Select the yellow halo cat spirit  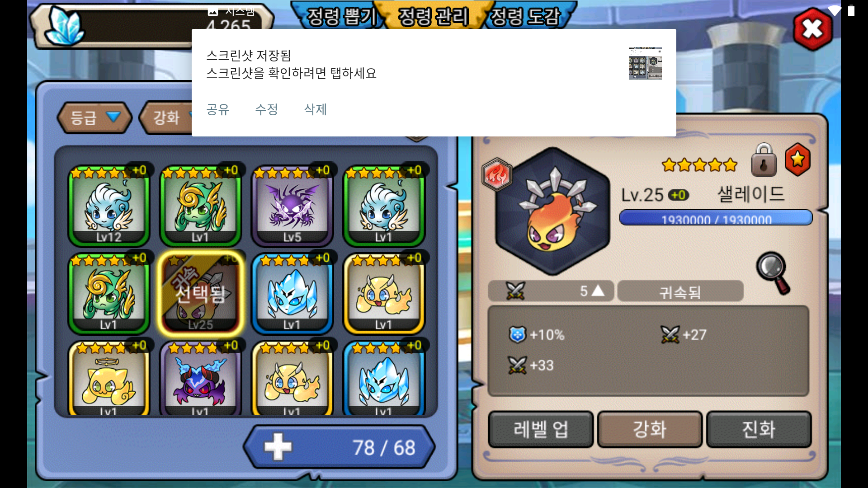point(108,379)
